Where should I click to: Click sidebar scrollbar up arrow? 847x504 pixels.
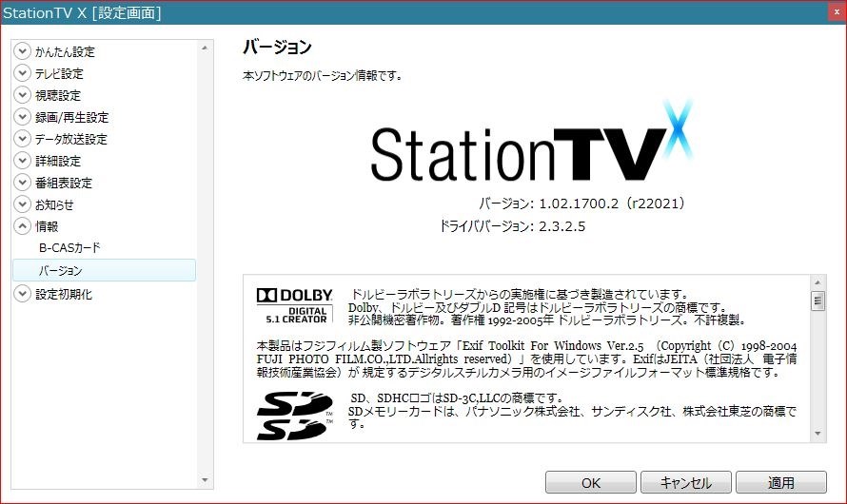tap(205, 48)
